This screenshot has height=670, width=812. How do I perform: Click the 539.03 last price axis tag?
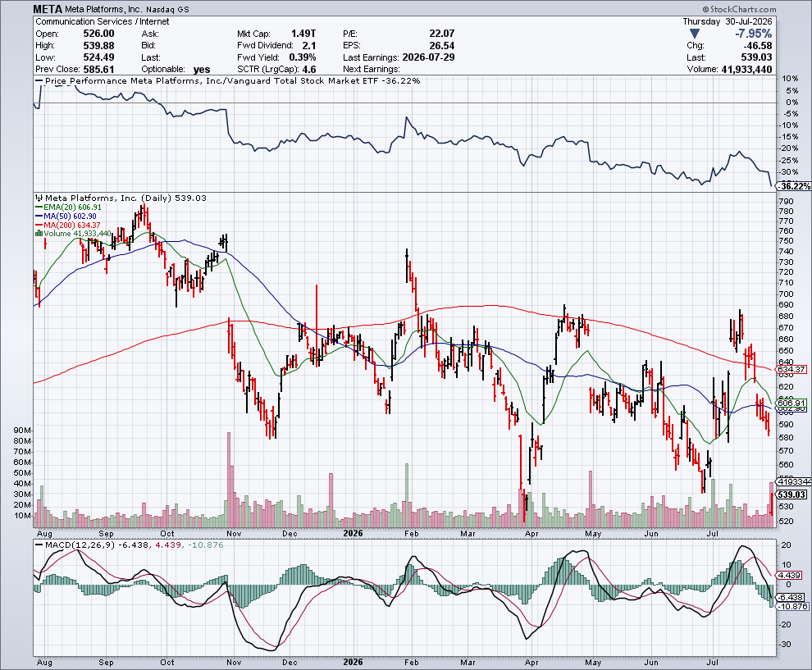coord(791,495)
